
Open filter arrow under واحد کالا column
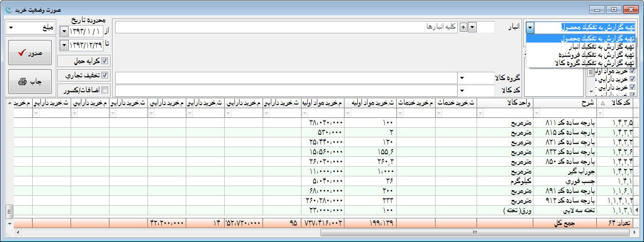click(x=481, y=113)
